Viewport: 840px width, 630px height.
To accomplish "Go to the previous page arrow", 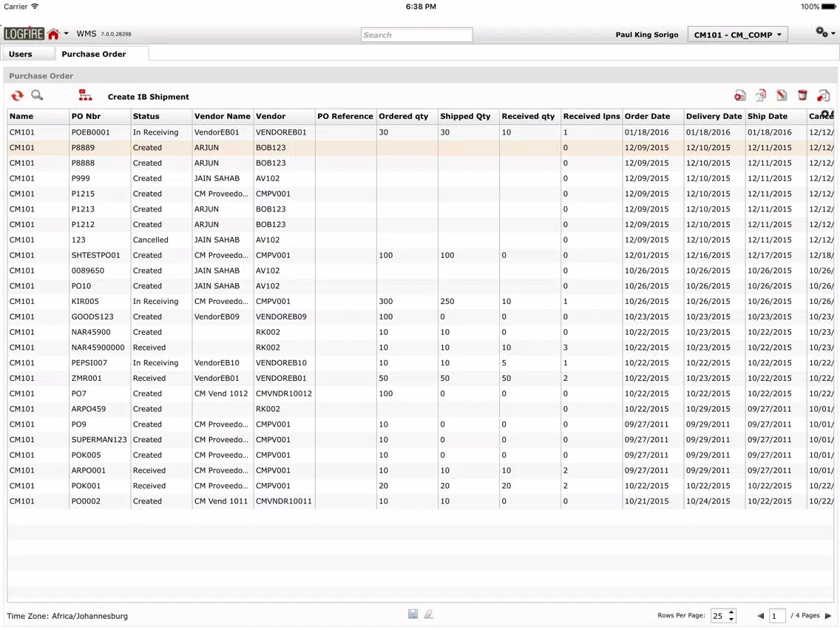I will pos(760,615).
